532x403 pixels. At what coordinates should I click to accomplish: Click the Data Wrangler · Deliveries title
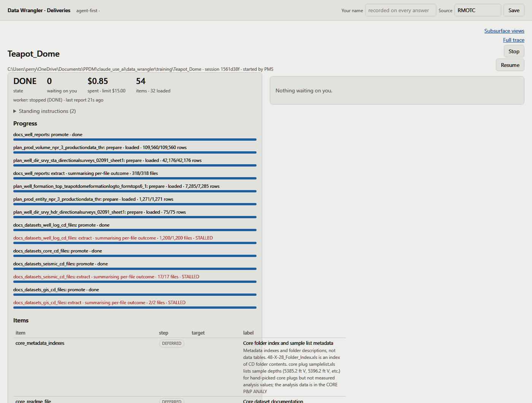(39, 10)
